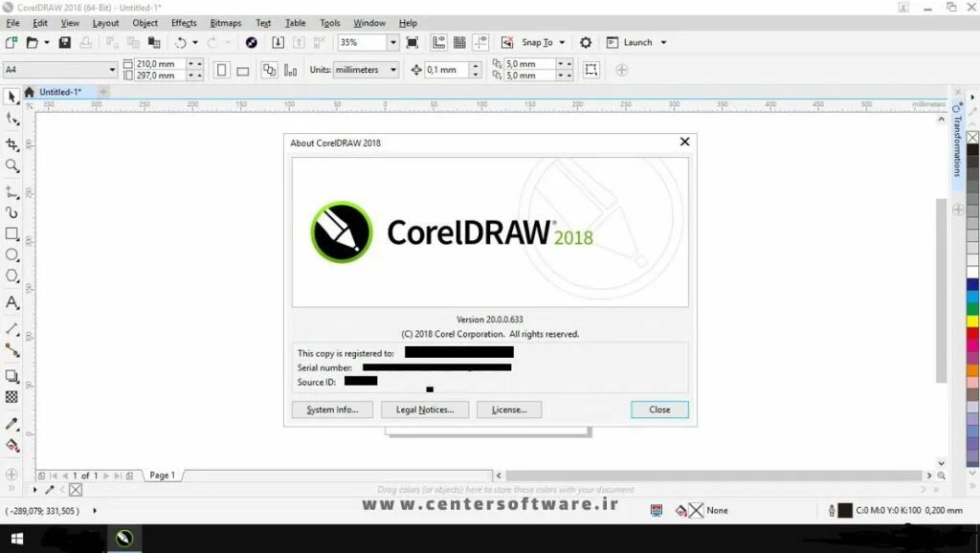Toggle Show guidelines button
The width and height of the screenshot is (980, 553).
click(x=480, y=42)
